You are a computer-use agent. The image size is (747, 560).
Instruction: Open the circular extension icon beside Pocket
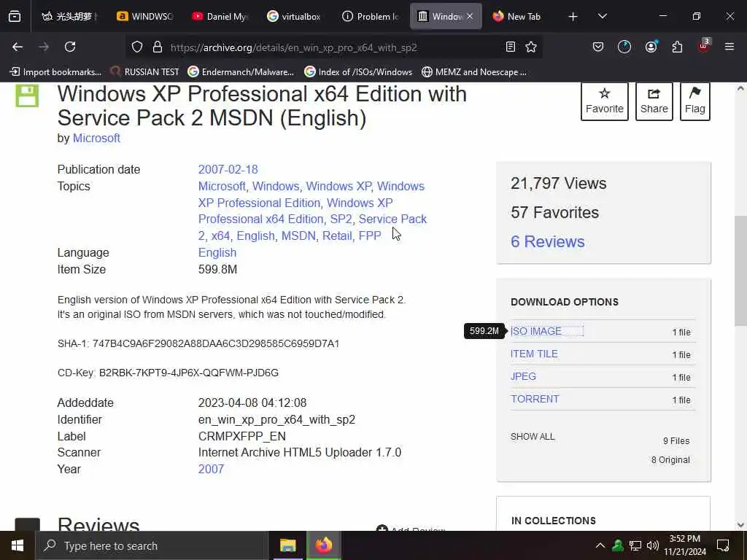pos(624,47)
